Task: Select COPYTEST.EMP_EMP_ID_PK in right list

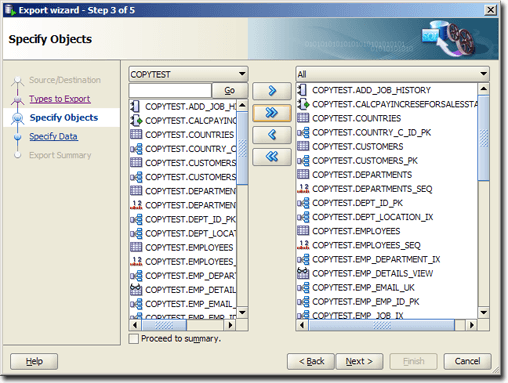Action: [x=366, y=302]
